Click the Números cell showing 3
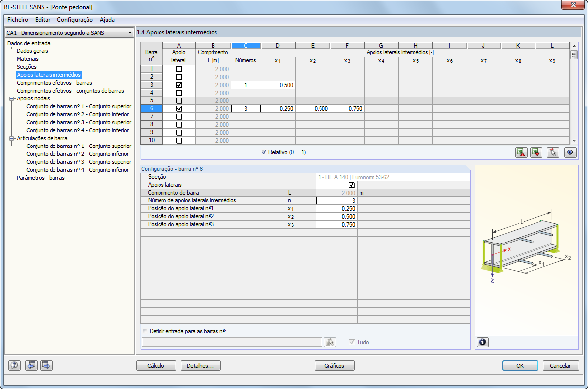The width and height of the screenshot is (588, 389). 246,109
